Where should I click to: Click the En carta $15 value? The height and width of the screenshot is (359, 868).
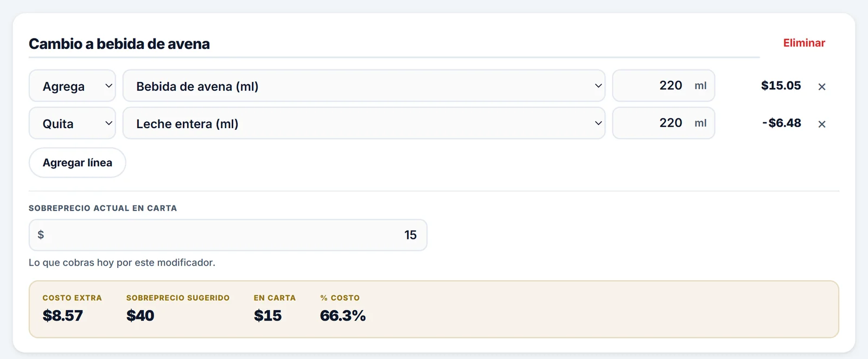[268, 316]
